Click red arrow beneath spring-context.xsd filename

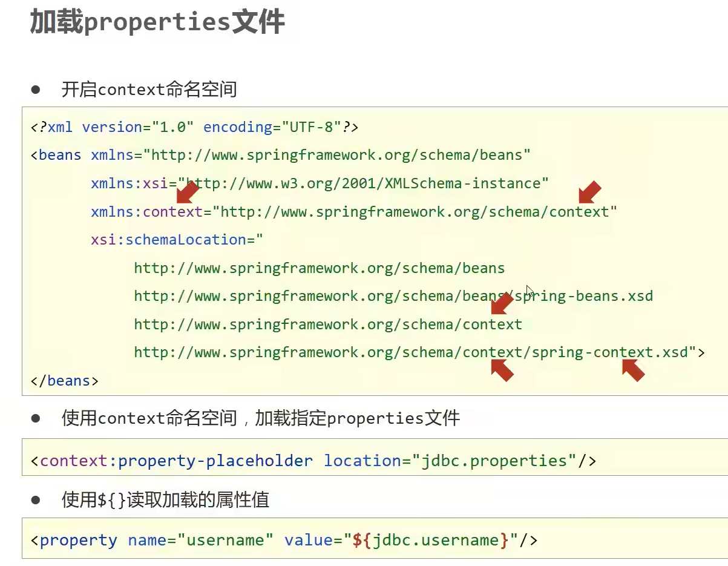(x=633, y=370)
